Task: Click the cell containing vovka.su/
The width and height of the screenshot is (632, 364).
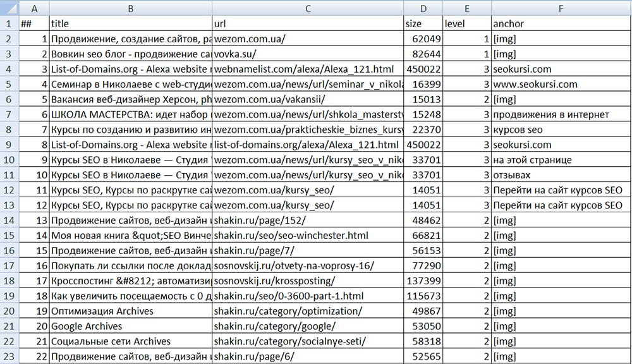Action: coord(308,54)
